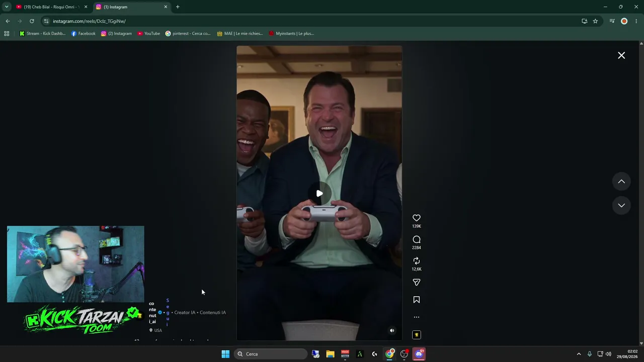Select the Instagram browser tab
The image size is (644, 362).
132,7
